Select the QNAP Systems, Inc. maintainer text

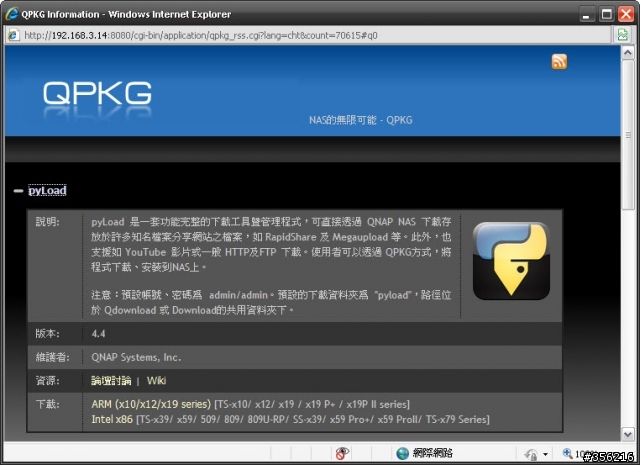(x=136, y=357)
